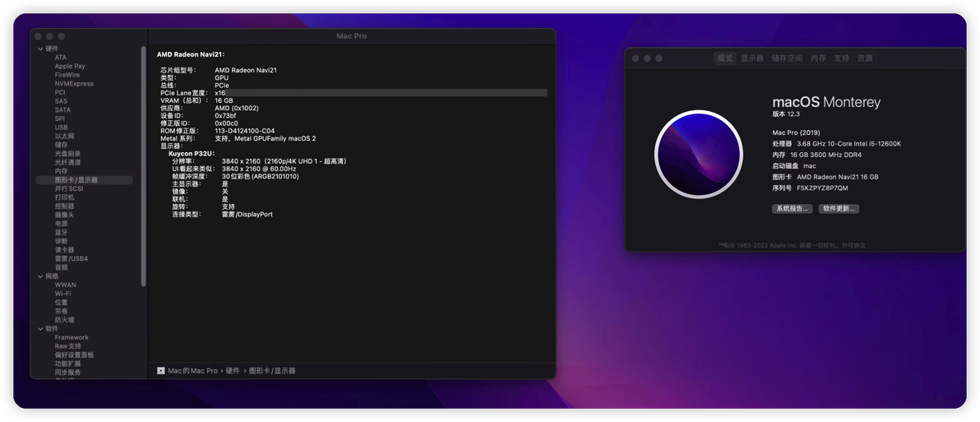This screenshot has width=980, height=422.
Task: Select Apple Pay in the sidebar
Action: point(70,67)
